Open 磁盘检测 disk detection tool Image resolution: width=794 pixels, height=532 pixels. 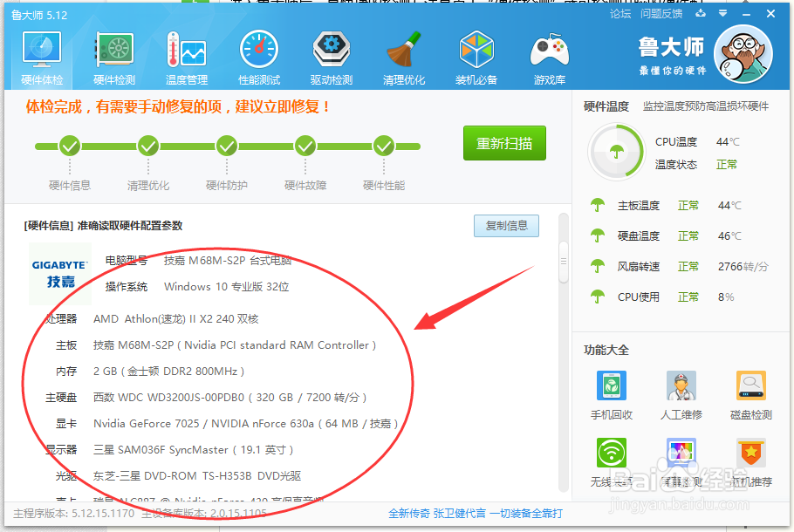coord(751,395)
